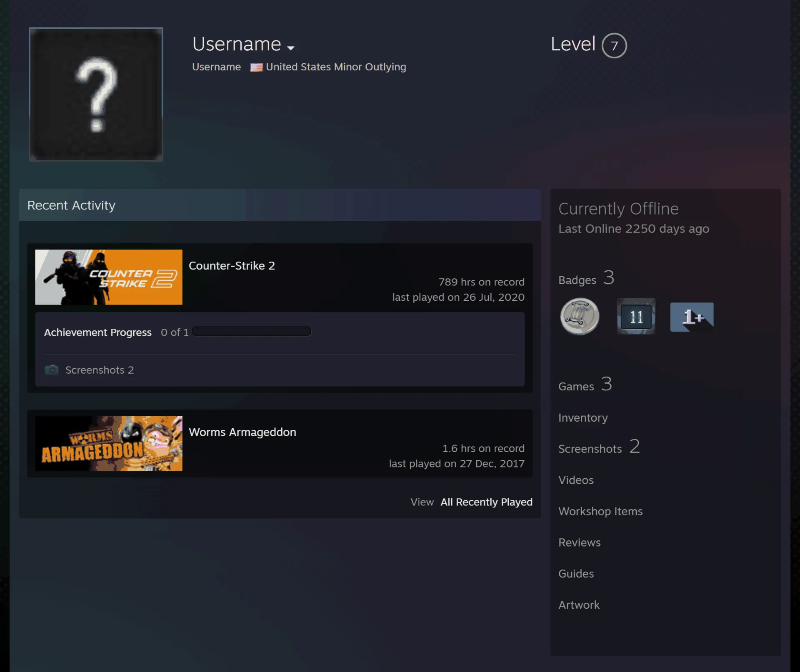Click the Achievement Progress bar
Screen dimensions: 800x672
click(252, 332)
